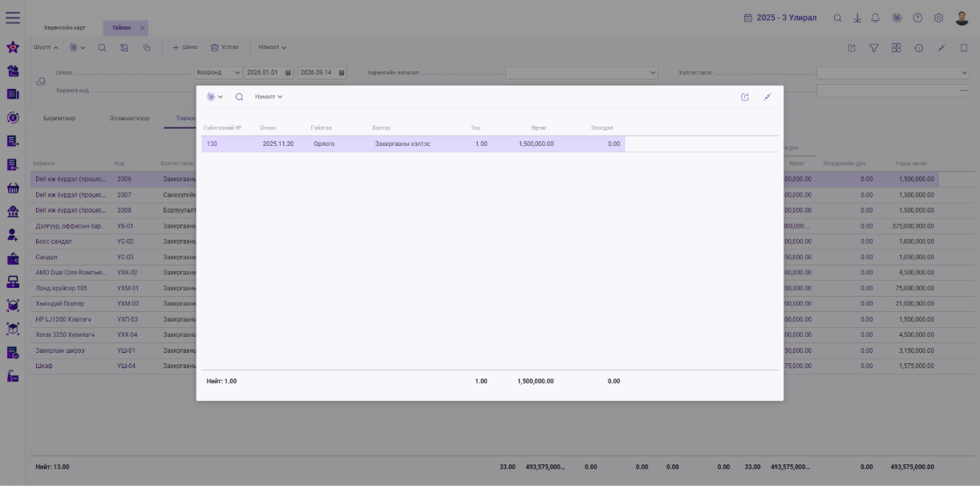The height and width of the screenshot is (486, 980).
Task: Open the hamburger menu at top left
Action: click(x=13, y=17)
